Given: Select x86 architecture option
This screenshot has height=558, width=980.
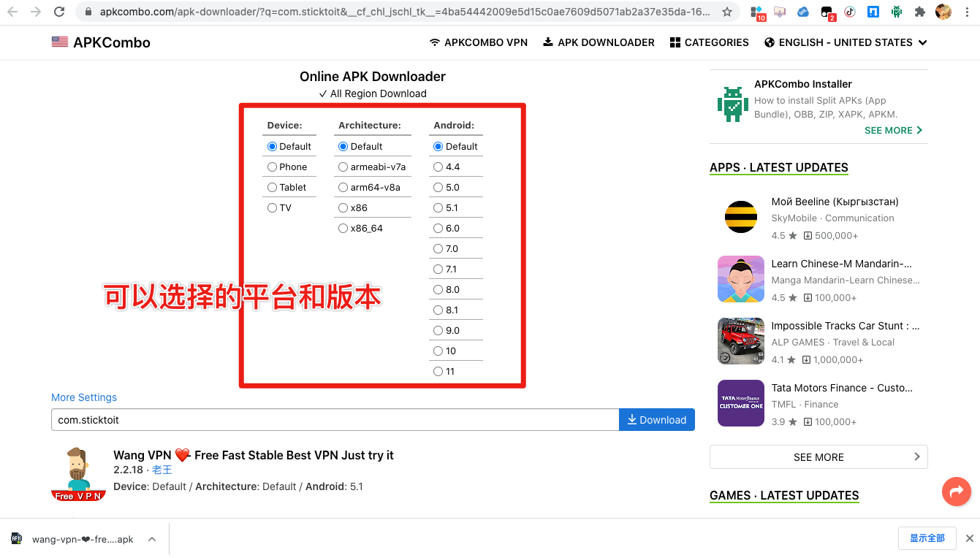Looking at the screenshot, I should pos(343,208).
